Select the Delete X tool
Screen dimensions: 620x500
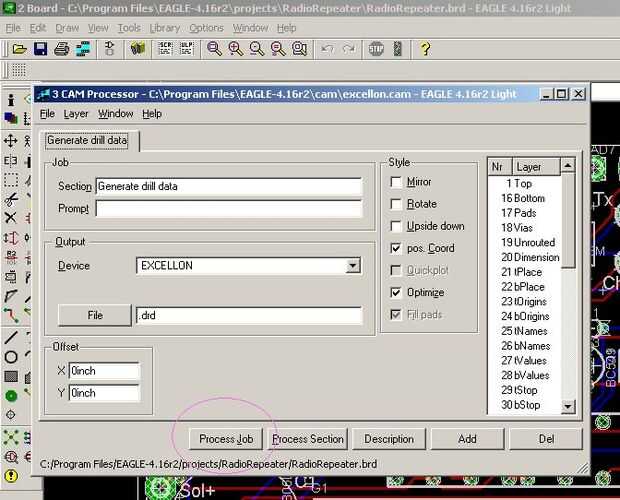pos(11,218)
